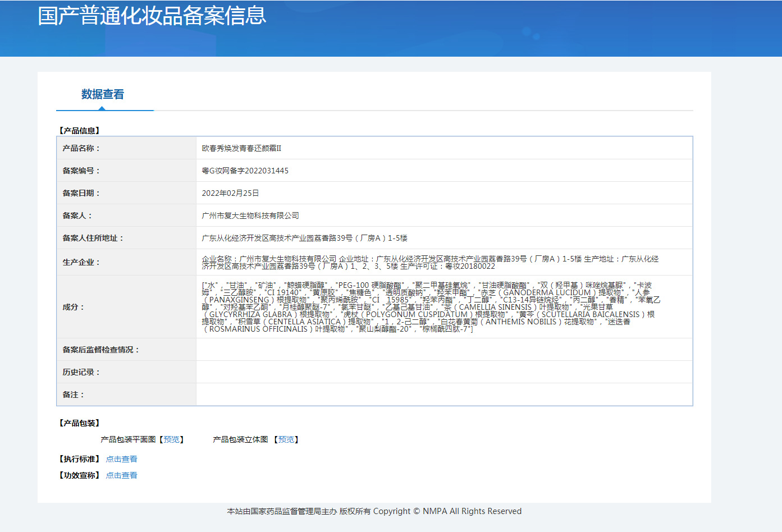Preview the 产品包装平面图 image
The width and height of the screenshot is (782, 532).
(x=172, y=439)
